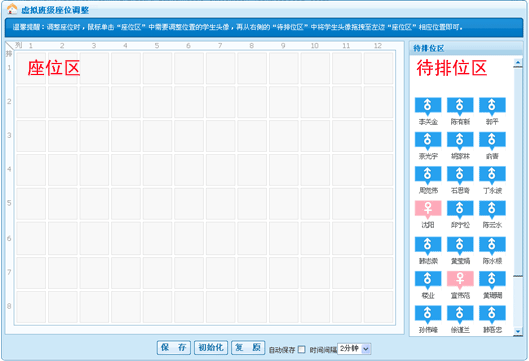The height and width of the screenshot is (361, 529).
Task: Click row header number 7
Action: [9, 272]
